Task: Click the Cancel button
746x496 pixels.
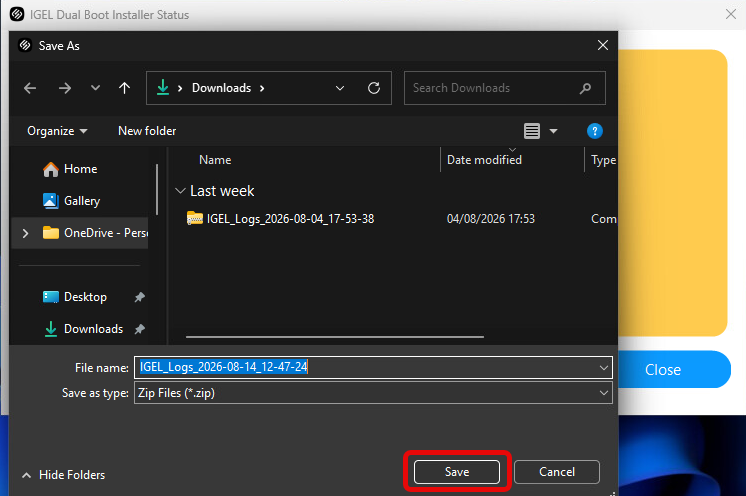Action: coord(557,472)
